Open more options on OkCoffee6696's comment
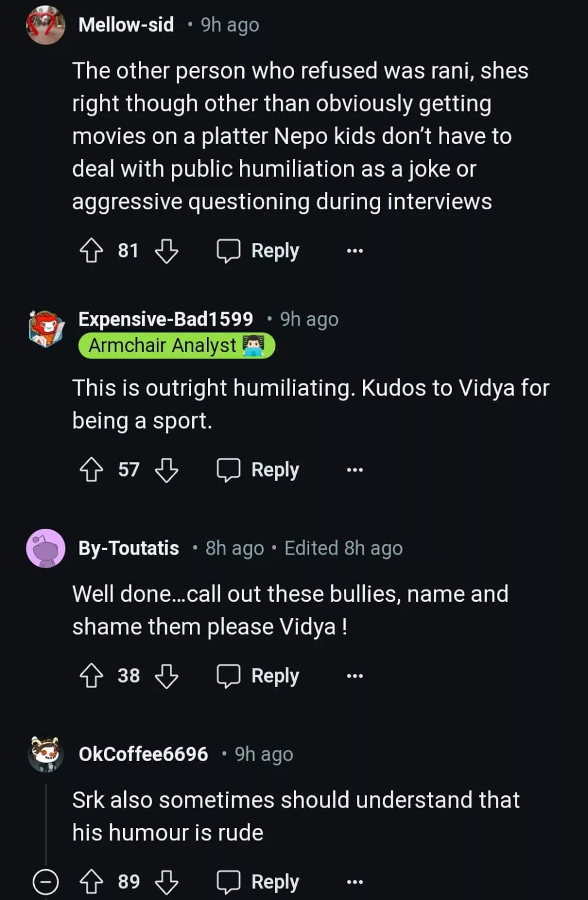Screen dimensions: 588x900 (x=355, y=881)
